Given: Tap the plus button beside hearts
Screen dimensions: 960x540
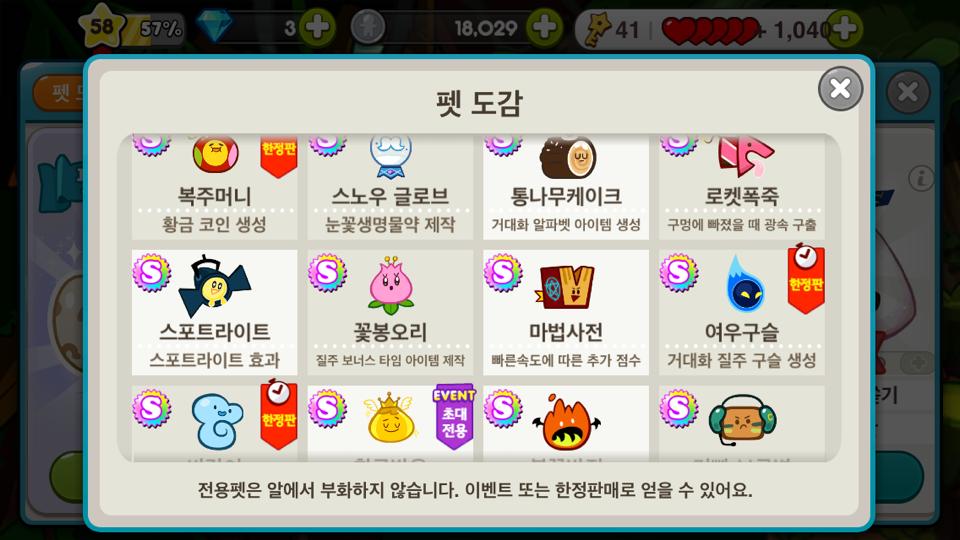Looking at the screenshot, I should tap(844, 28).
